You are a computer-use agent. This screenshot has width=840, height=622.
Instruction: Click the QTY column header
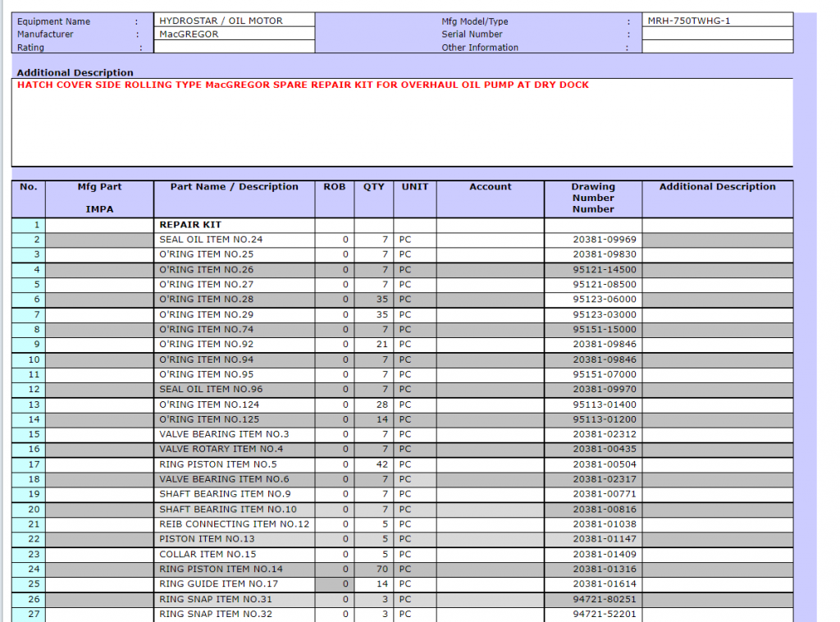[373, 187]
